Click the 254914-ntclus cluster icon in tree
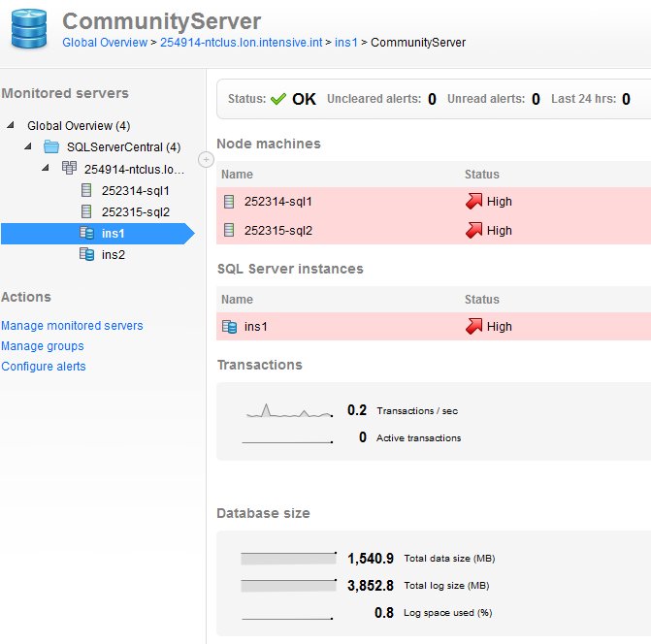 [69, 169]
